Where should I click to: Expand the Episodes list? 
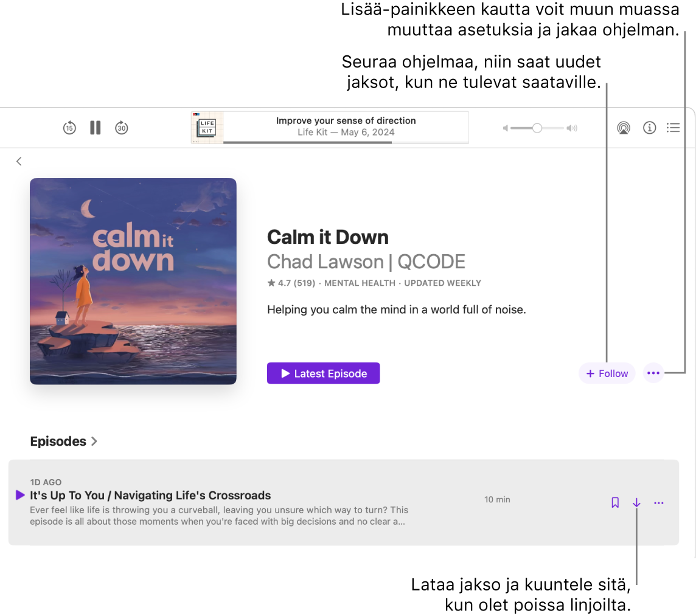pyautogui.click(x=94, y=441)
